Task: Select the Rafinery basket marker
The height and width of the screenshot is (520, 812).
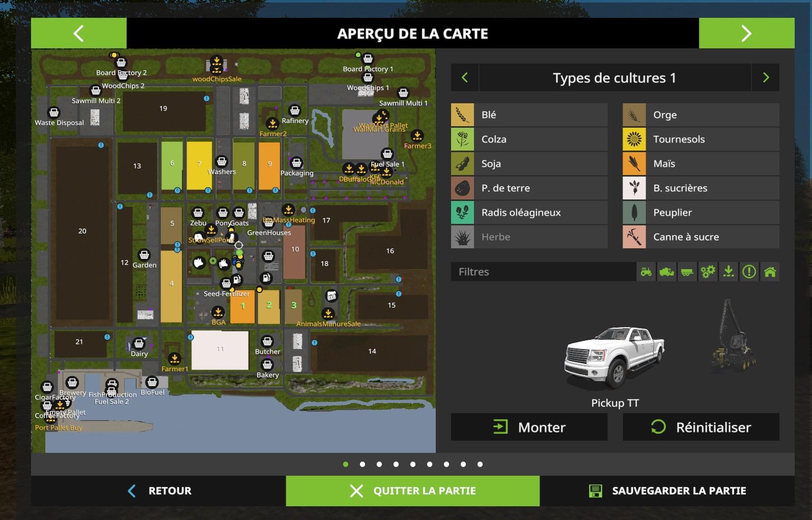Action: pos(294,111)
